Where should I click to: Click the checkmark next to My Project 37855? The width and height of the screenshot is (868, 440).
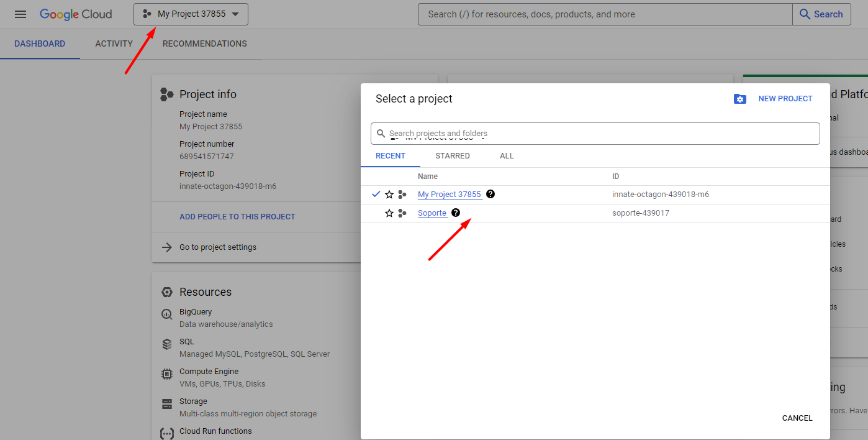(x=376, y=195)
